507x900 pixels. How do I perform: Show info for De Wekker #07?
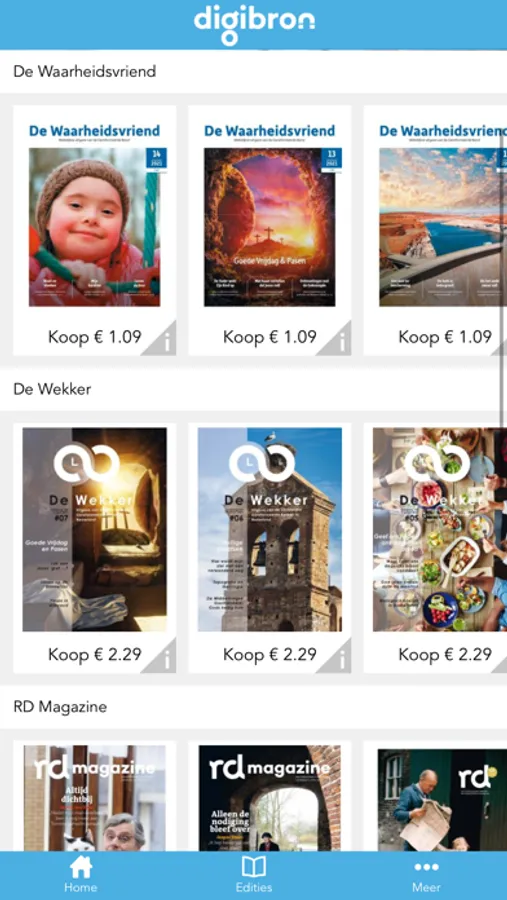161,658
